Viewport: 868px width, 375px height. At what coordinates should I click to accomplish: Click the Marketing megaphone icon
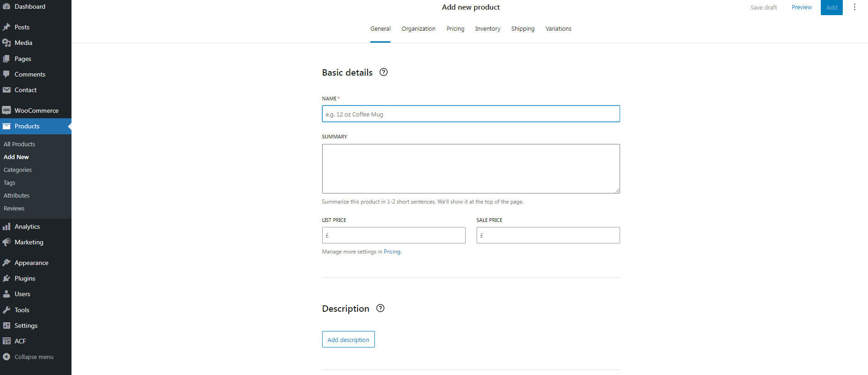click(6, 242)
